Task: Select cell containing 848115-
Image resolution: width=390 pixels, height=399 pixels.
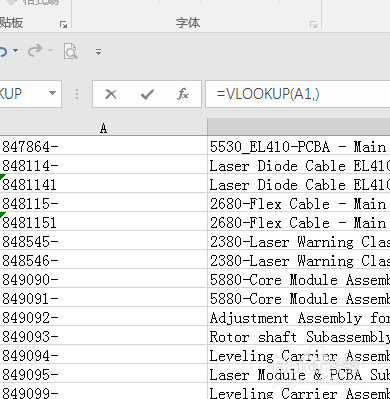Action: click(103, 202)
